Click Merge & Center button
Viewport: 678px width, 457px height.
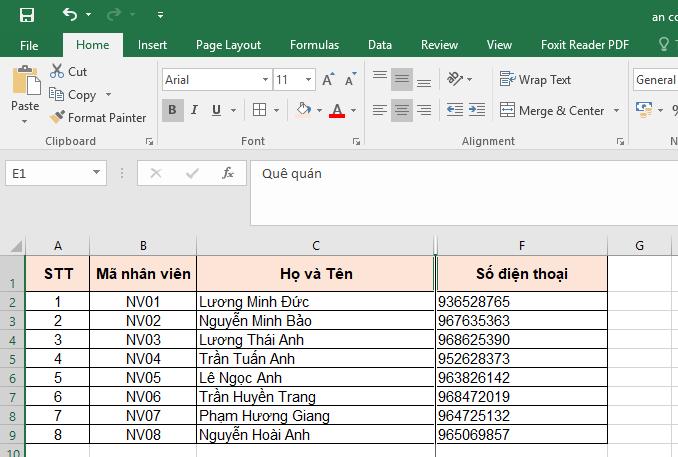click(552, 110)
